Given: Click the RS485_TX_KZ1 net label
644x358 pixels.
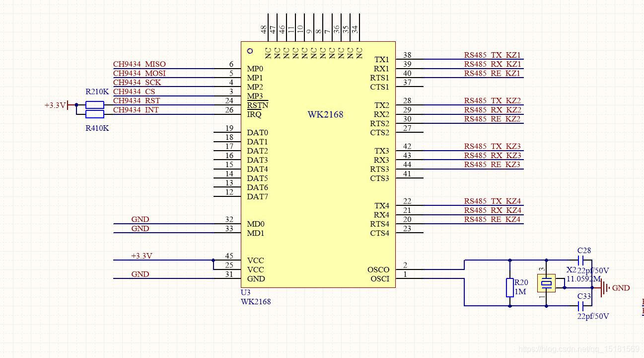Looking at the screenshot, I should click(493, 55).
